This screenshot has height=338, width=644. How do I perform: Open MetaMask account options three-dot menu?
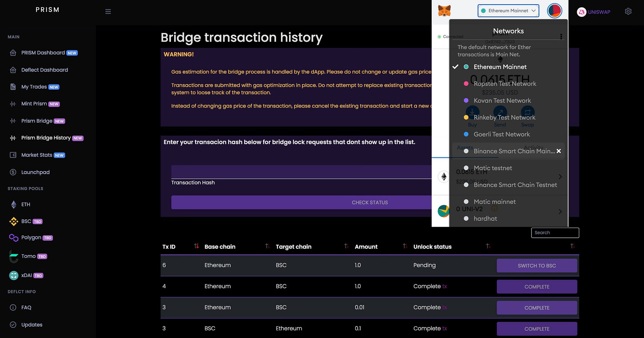[x=561, y=36]
